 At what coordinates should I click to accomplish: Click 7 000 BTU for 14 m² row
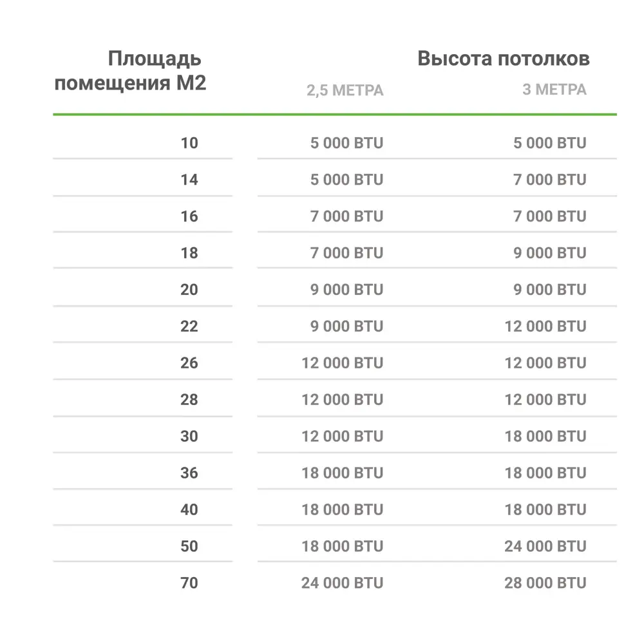pyautogui.click(x=549, y=180)
